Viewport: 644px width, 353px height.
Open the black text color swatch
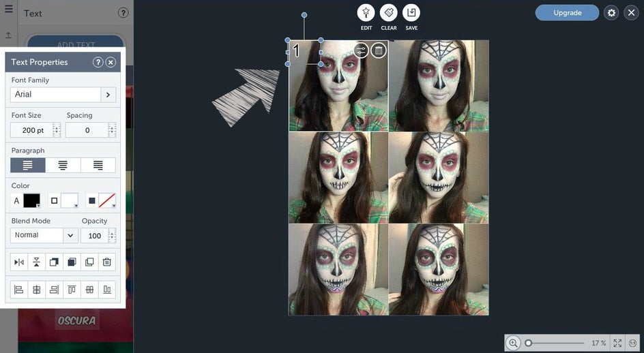31,200
